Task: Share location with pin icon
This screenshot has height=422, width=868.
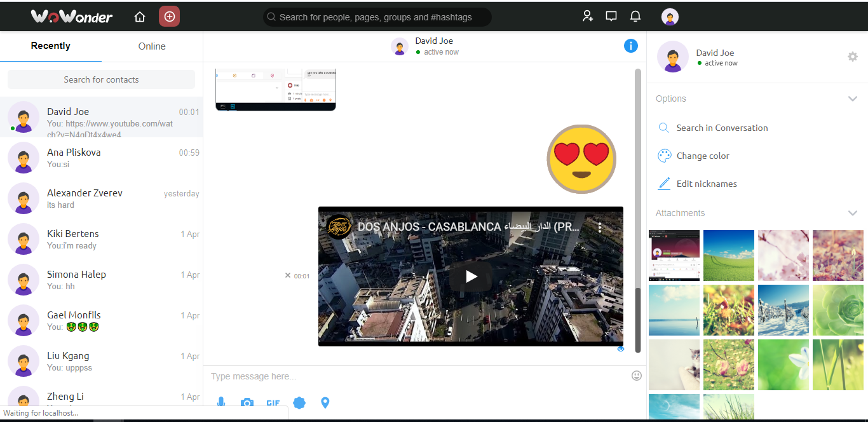Action: tap(325, 403)
